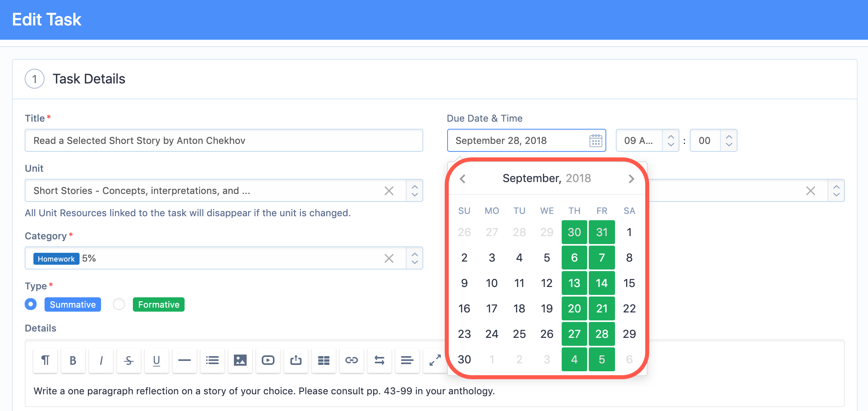
Task: Pick September 21 in the calendar
Action: [x=602, y=308]
